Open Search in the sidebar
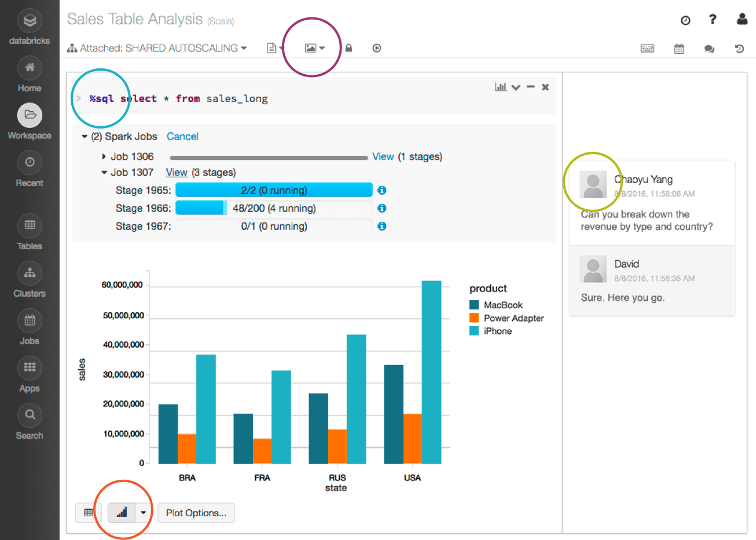The width and height of the screenshot is (756, 540). tap(30, 415)
